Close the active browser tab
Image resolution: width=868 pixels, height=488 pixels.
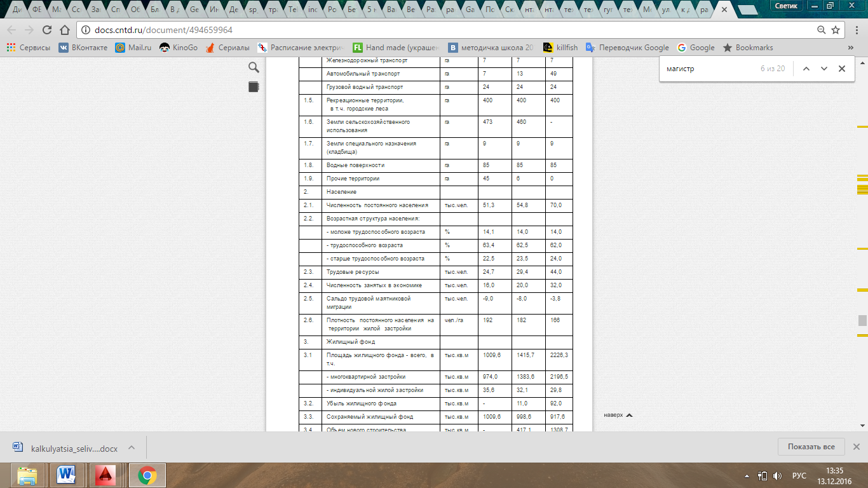723,10
